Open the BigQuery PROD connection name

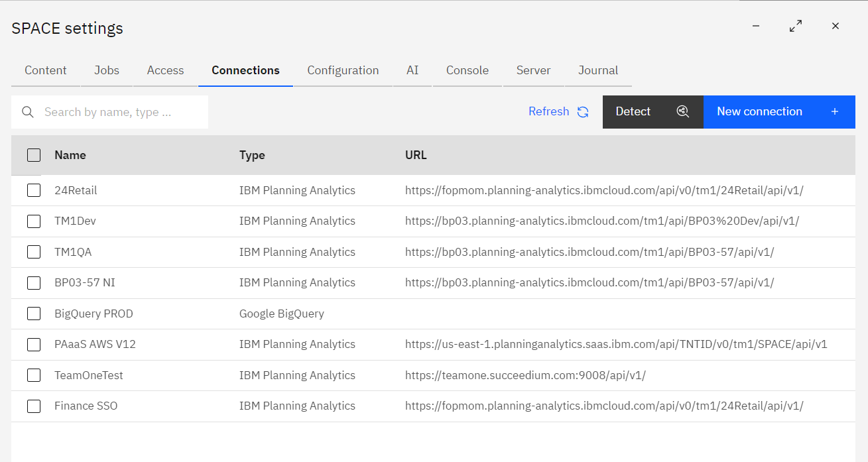click(93, 314)
